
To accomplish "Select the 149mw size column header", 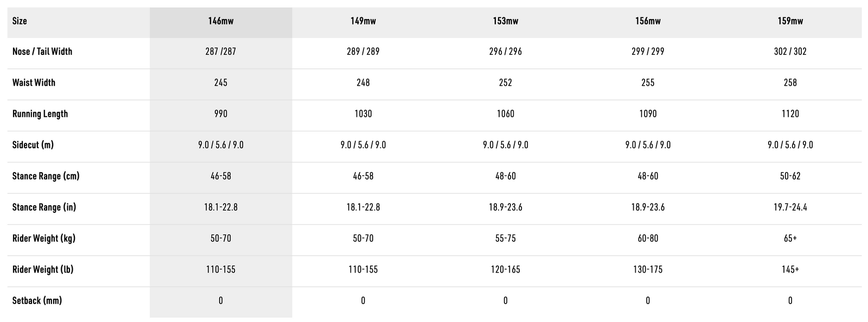I will [363, 21].
